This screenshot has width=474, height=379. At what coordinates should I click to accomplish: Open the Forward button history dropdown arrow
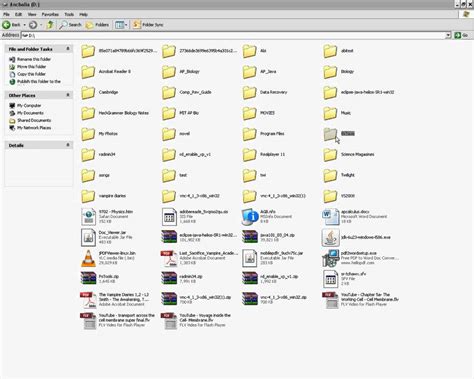(x=41, y=25)
